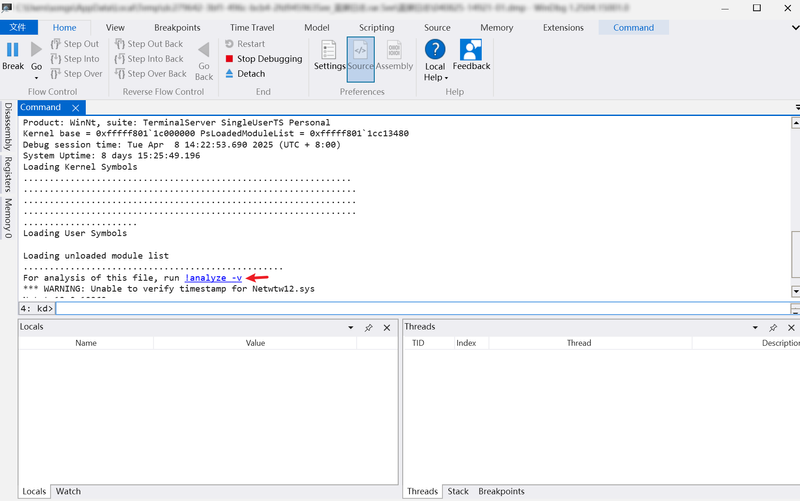This screenshot has height=501, width=800.
Task: Close the Locals panel
Action: click(x=387, y=328)
